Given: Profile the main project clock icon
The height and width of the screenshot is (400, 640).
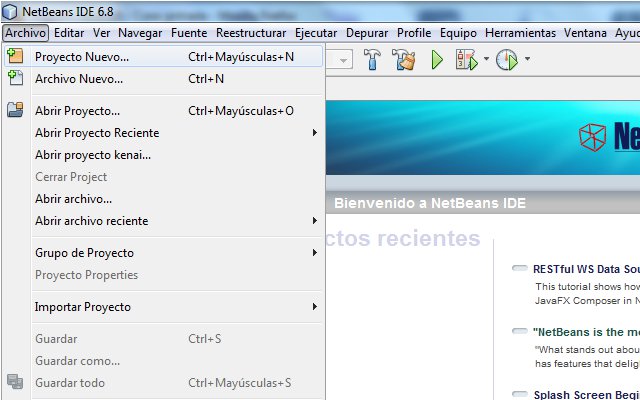Looking at the screenshot, I should click(507, 60).
